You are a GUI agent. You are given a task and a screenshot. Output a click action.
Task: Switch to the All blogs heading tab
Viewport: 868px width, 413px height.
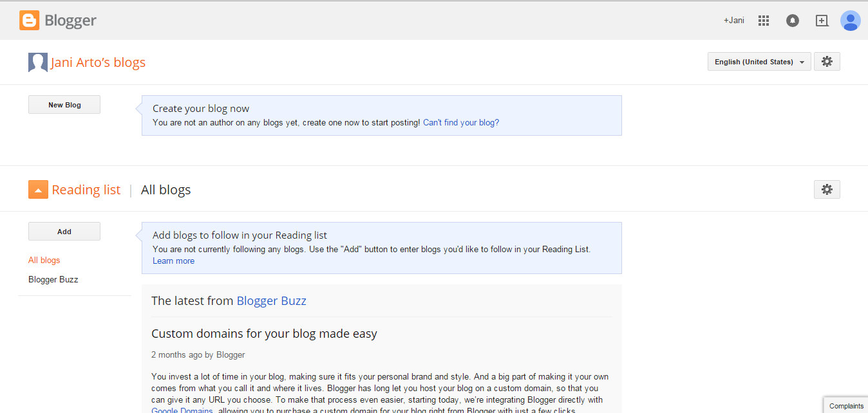(x=166, y=190)
